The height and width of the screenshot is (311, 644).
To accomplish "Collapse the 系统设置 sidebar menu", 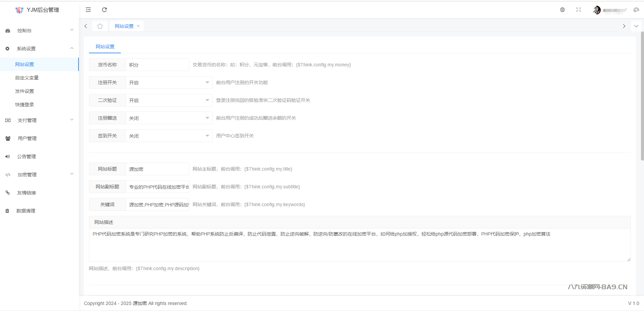I will 39,49.
